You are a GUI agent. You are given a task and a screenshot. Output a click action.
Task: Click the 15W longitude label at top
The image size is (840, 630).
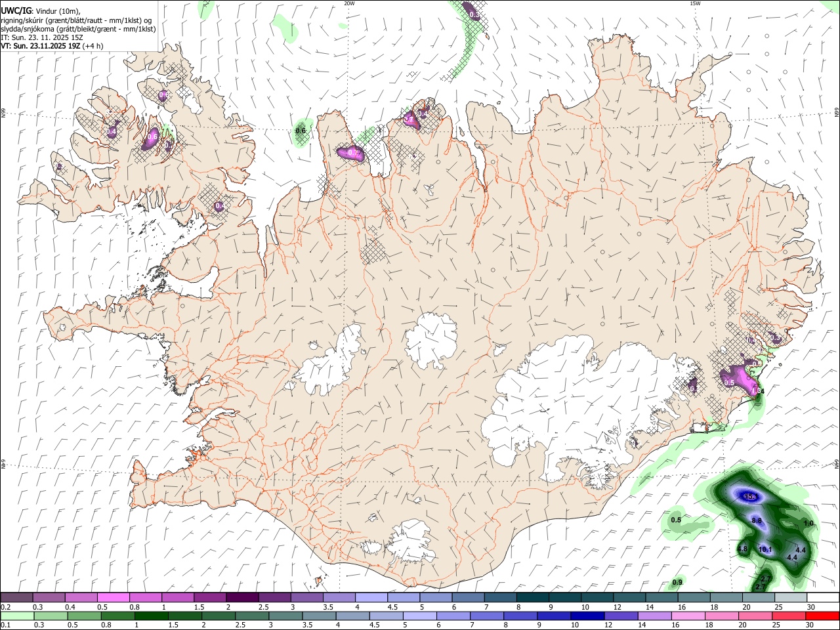pos(696,3)
